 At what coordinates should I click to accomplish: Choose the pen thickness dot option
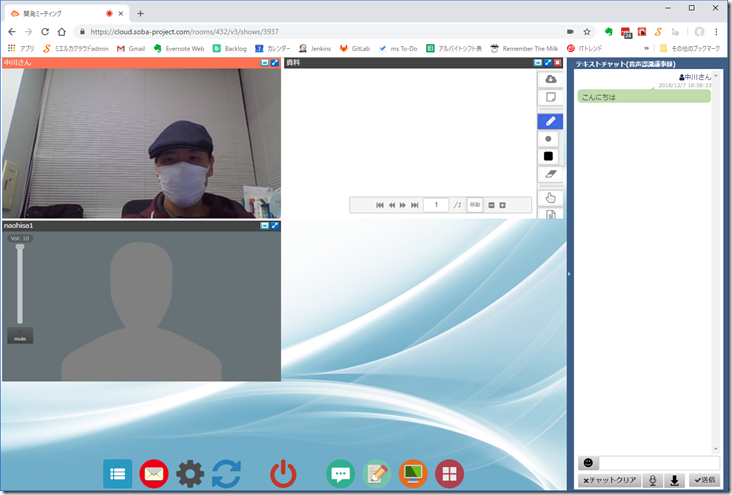[549, 139]
